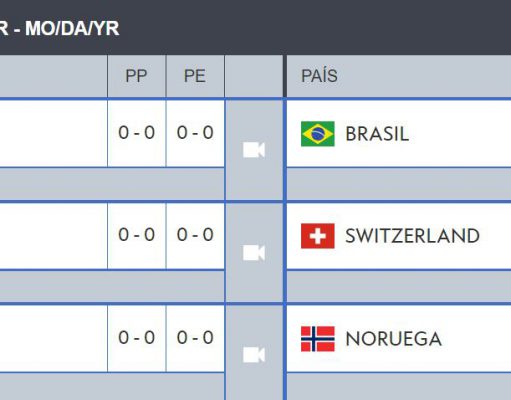Select the SWITZERLAND country name
511x400 pixels.
coord(413,236)
